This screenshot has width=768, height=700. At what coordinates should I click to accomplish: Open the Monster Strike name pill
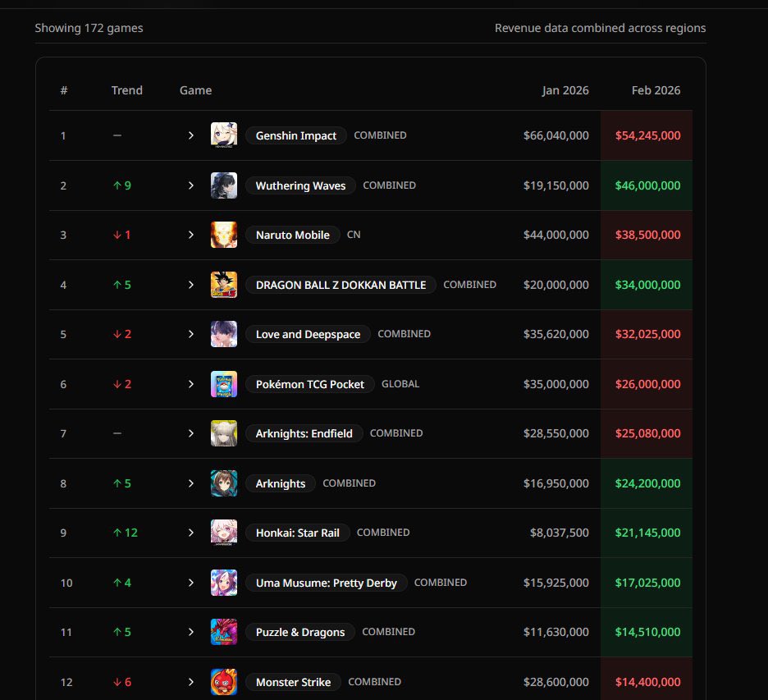tap(293, 682)
